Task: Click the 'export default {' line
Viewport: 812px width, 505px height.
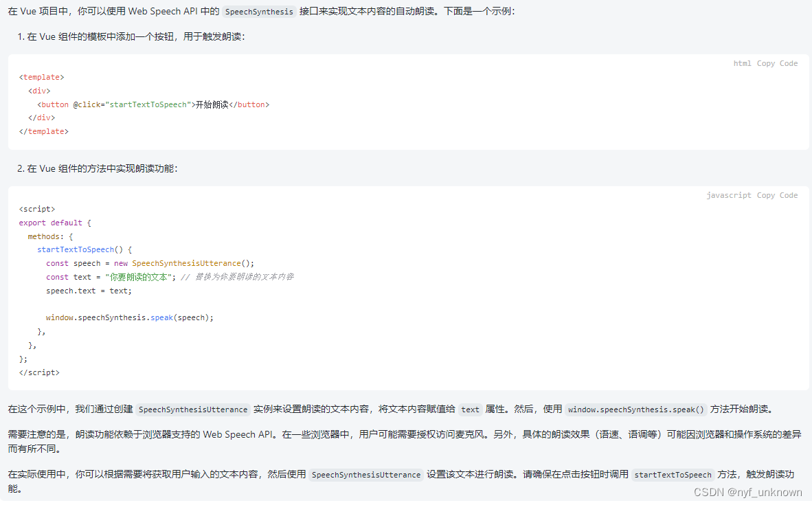Action: [55, 223]
